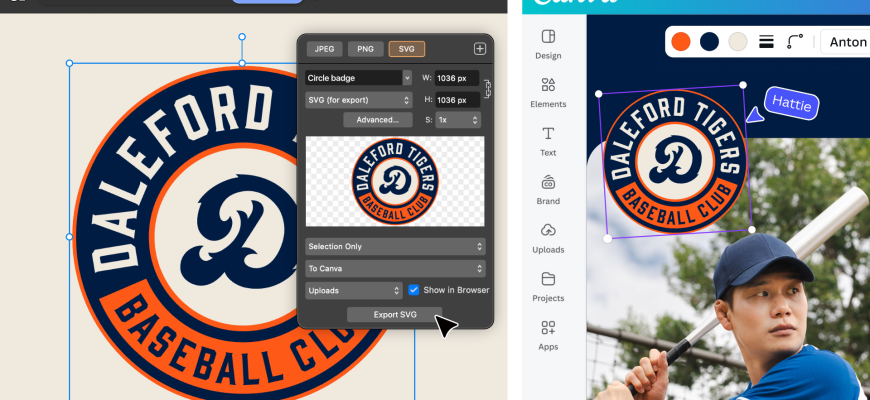Add a new export format with plus icon
Image resolution: width=870 pixels, height=400 pixels.
tap(480, 49)
